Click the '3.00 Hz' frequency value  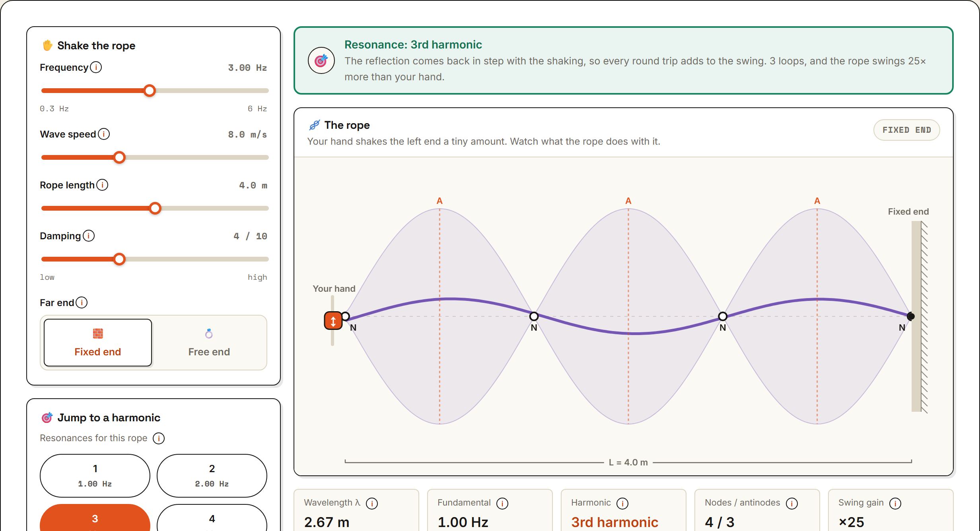pyautogui.click(x=247, y=68)
